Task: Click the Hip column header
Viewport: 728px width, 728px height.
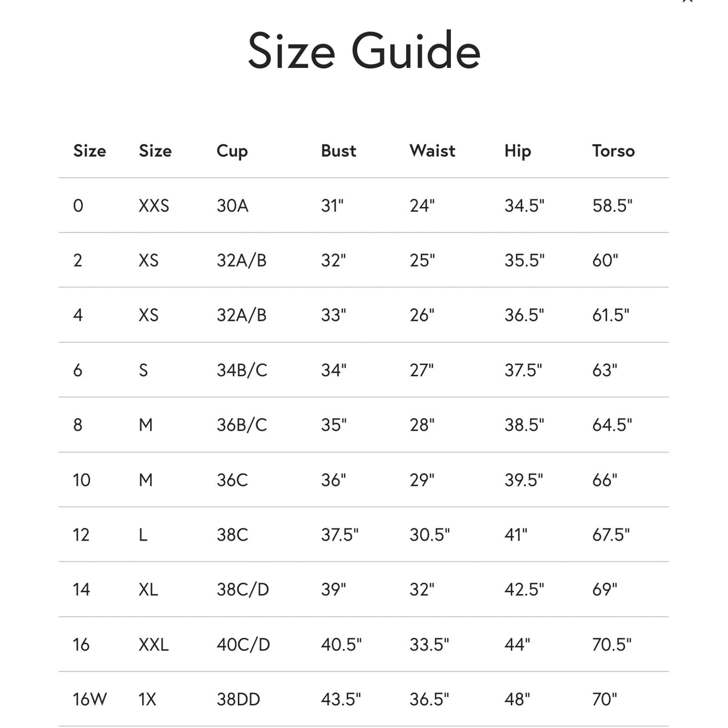Action: click(517, 151)
